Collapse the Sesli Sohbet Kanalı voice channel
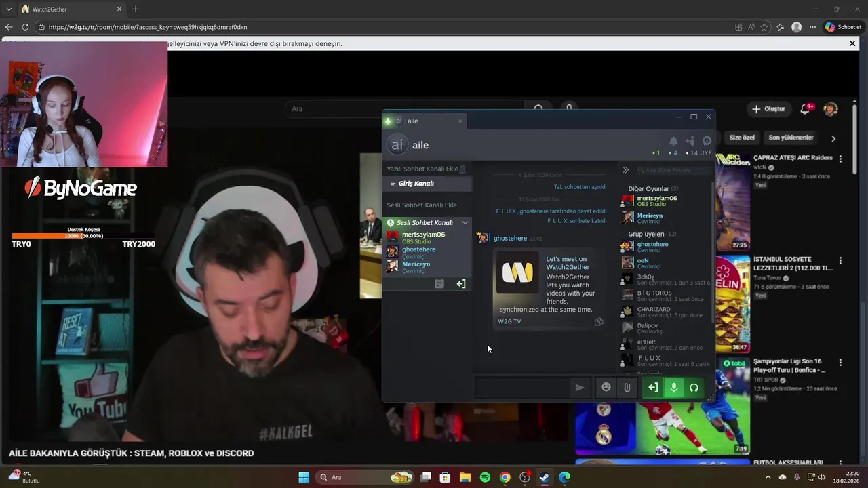The width and height of the screenshot is (868, 488). pyautogui.click(x=465, y=222)
